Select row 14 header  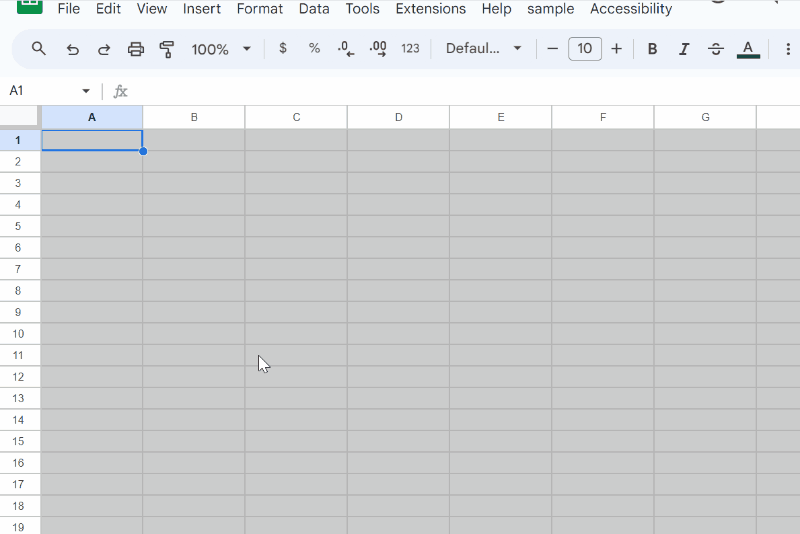[x=20, y=420]
